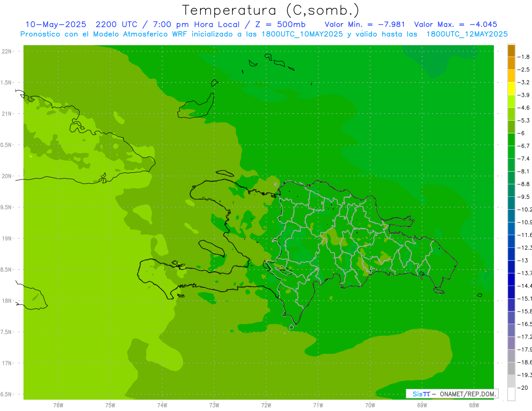Click the '-1.8' legend value
This screenshot has height=411, width=532.
524,57
